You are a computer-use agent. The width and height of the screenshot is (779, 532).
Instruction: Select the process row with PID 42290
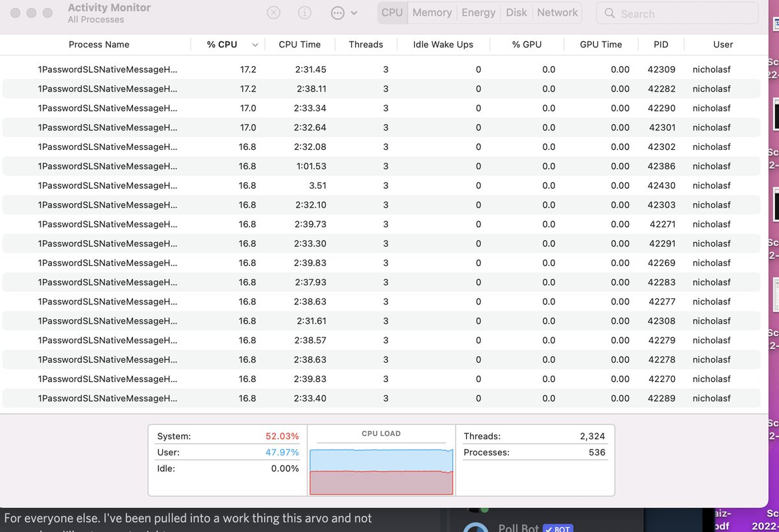(x=381, y=108)
